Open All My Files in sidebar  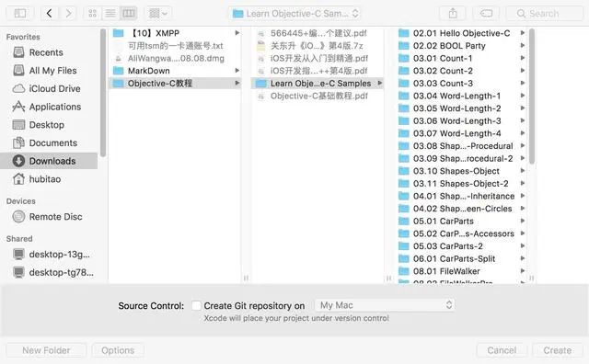(49, 71)
